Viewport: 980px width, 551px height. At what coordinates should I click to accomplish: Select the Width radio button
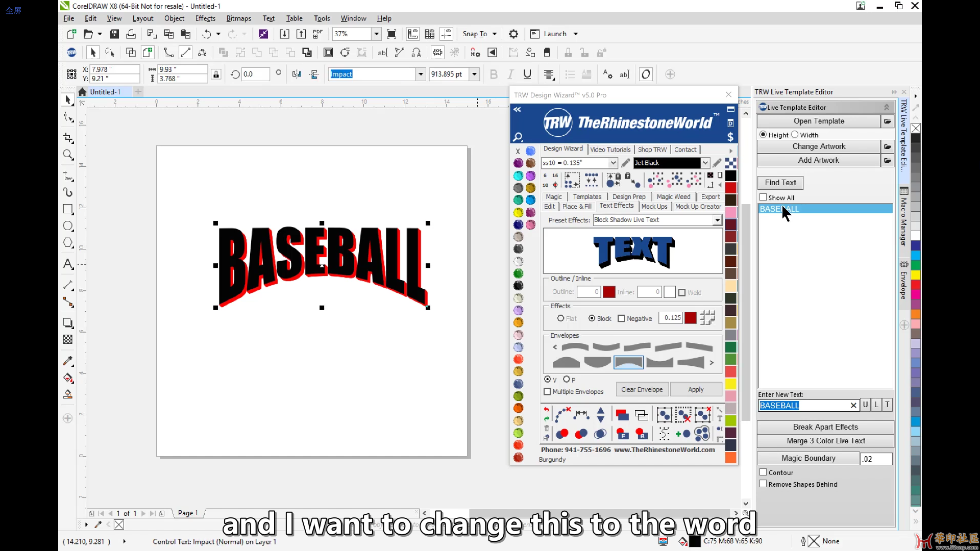point(795,135)
